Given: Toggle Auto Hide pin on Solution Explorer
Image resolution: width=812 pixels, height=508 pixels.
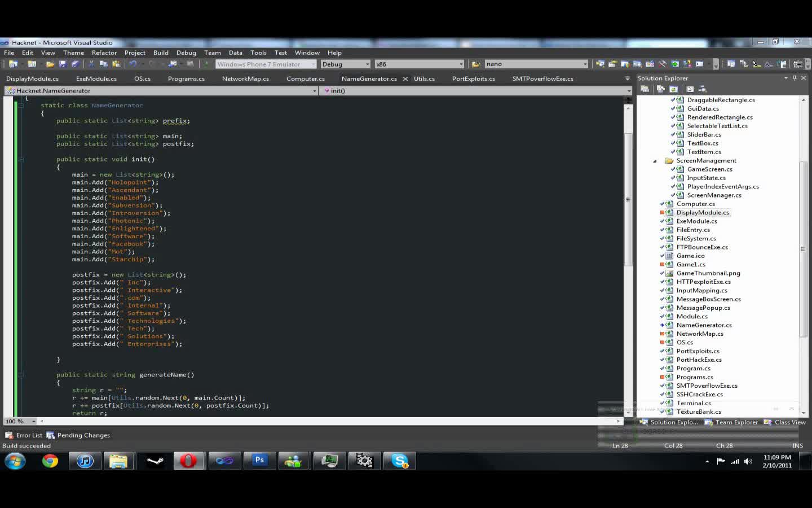Looking at the screenshot, I should (795, 78).
